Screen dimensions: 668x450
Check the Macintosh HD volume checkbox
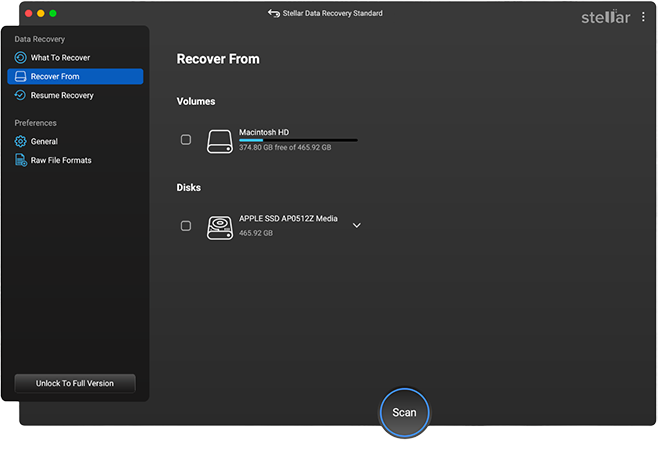(x=186, y=140)
